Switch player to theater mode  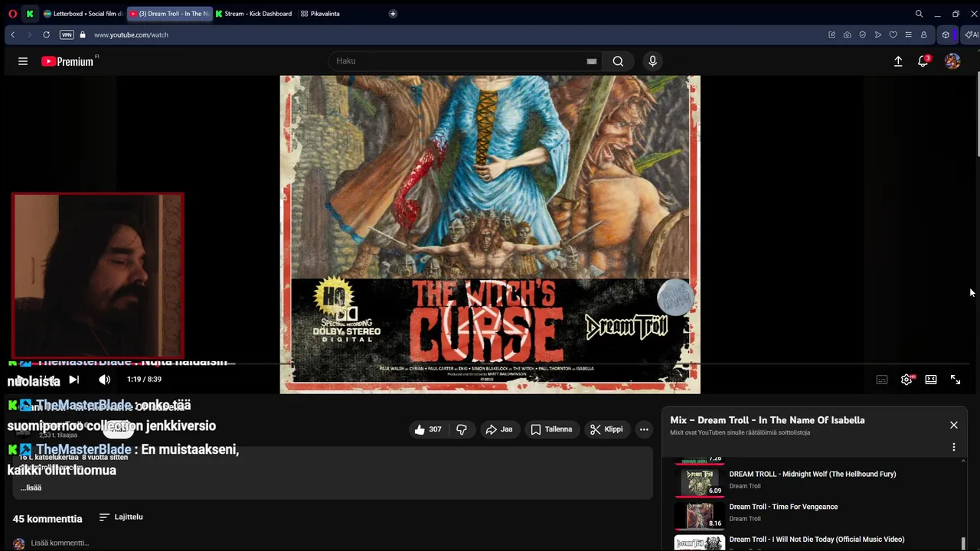(x=931, y=380)
